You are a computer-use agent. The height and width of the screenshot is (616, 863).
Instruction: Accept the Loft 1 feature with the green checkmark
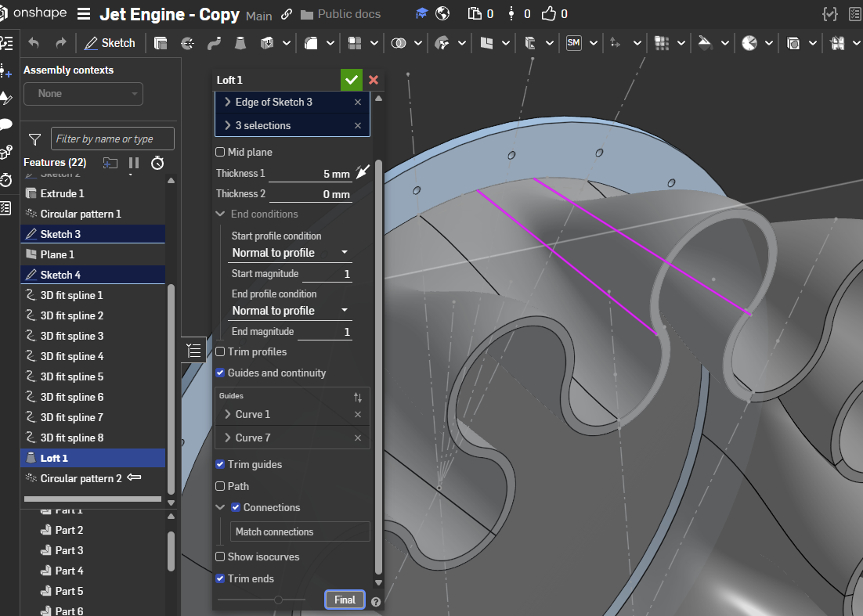coord(351,81)
